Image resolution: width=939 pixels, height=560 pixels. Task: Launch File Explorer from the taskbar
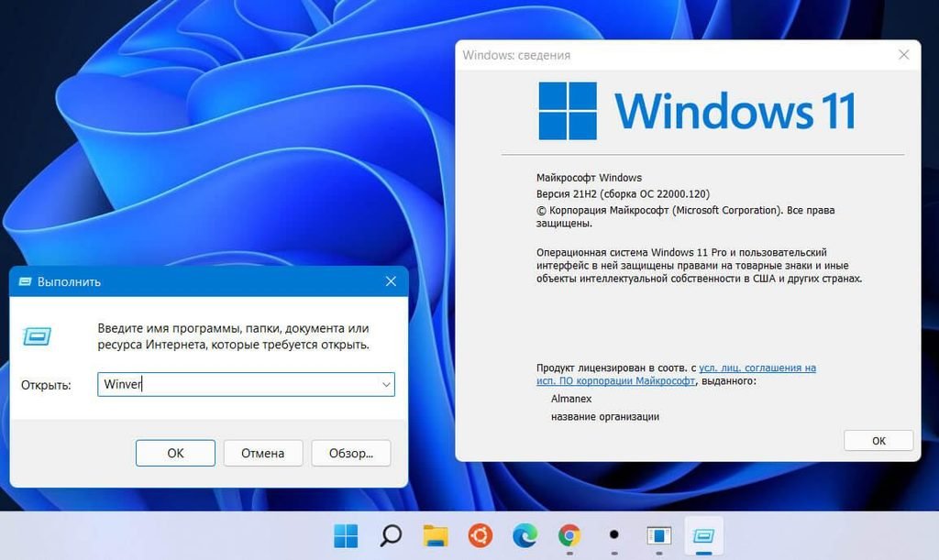[436, 535]
